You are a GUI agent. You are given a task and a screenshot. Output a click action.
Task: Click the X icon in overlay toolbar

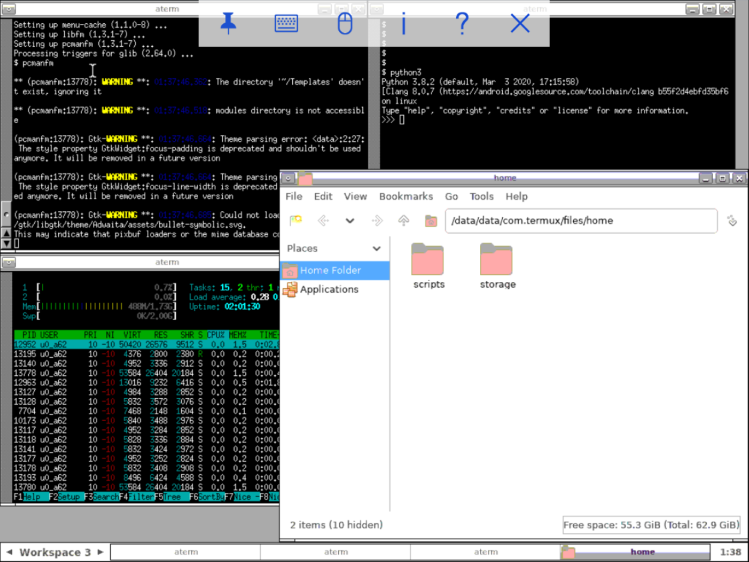(520, 24)
